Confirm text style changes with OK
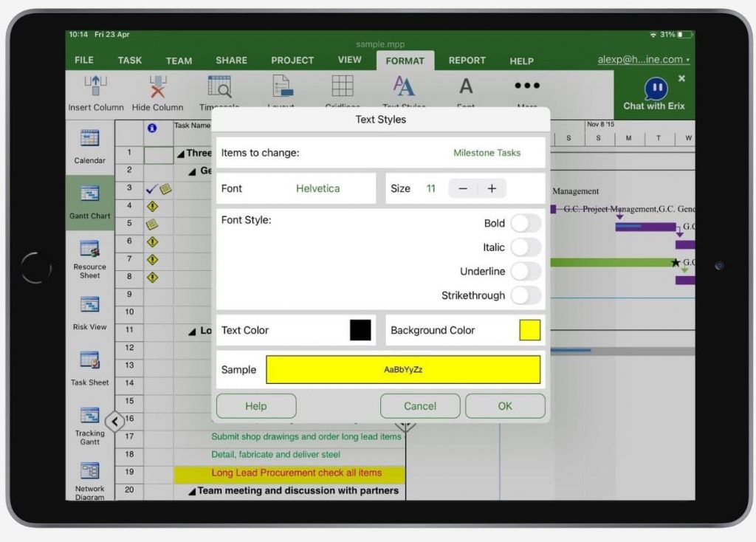The image size is (756, 542). (505, 405)
